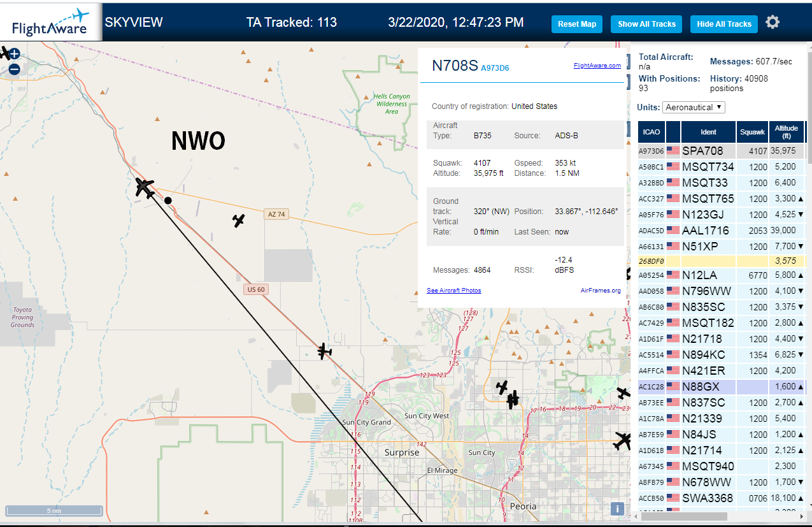The image size is (812, 527).
Task: Click Hide All Tracks button
Action: (x=724, y=24)
